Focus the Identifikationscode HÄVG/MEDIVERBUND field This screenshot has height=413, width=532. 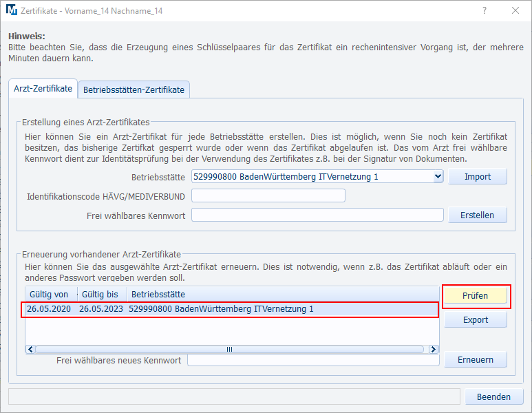[x=268, y=196]
